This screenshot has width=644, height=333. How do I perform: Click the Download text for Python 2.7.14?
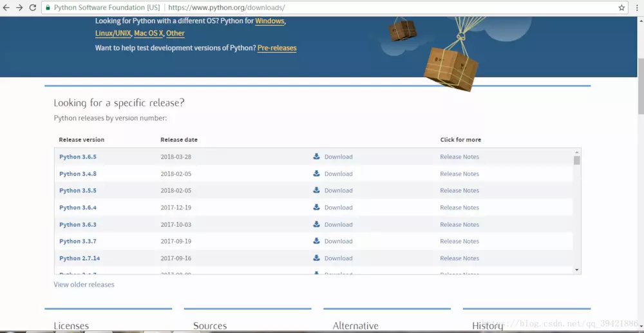[339, 258]
